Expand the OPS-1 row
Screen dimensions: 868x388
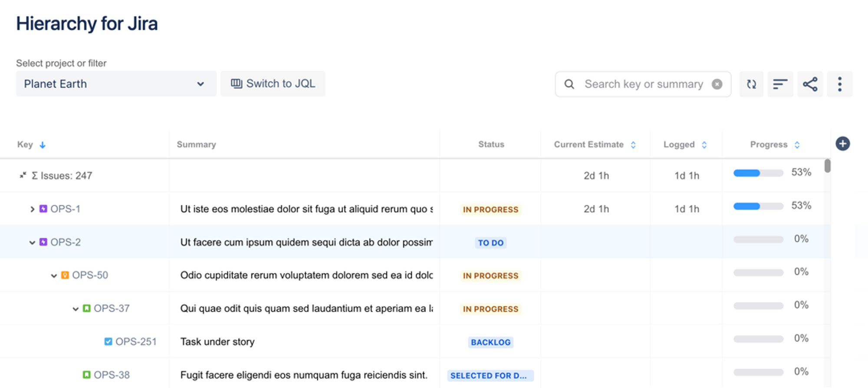click(x=32, y=209)
